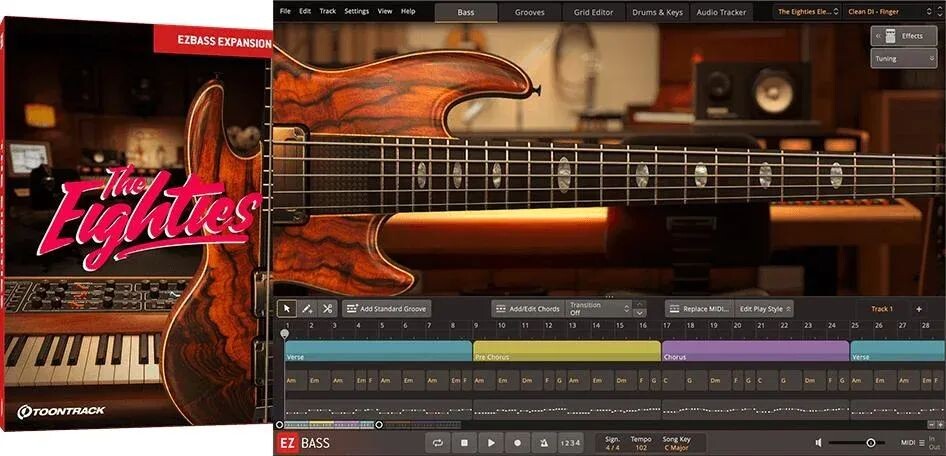946x456 pixels.
Task: Open the Effects panel pedal icon
Action: 890,36
